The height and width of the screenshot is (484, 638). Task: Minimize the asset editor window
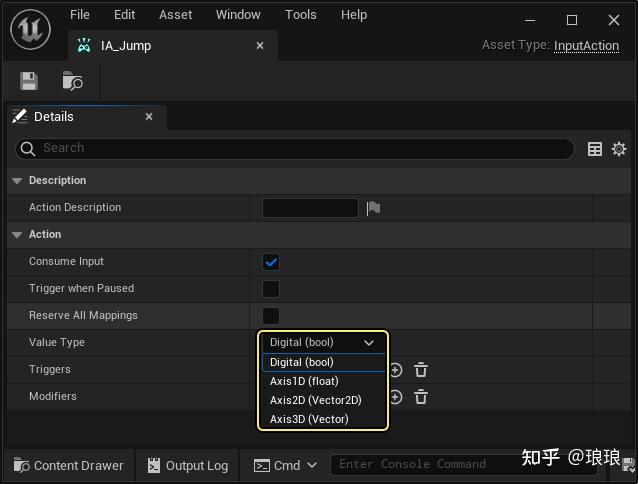[x=530, y=20]
